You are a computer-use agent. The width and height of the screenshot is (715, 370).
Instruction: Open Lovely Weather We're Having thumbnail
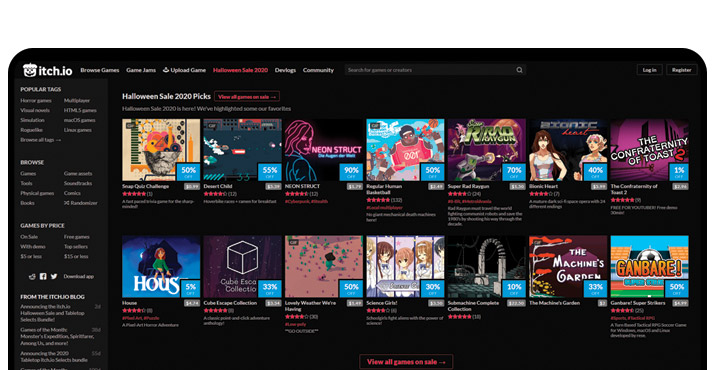click(324, 266)
